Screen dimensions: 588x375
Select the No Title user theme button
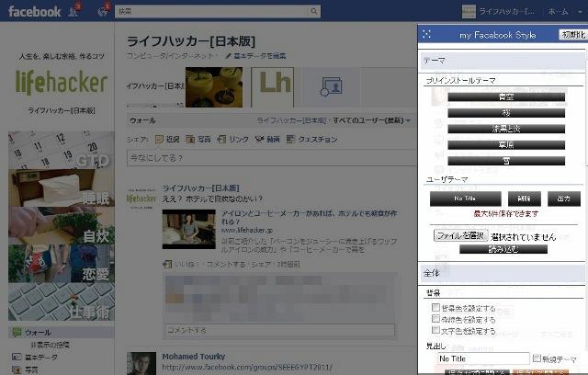pos(466,199)
